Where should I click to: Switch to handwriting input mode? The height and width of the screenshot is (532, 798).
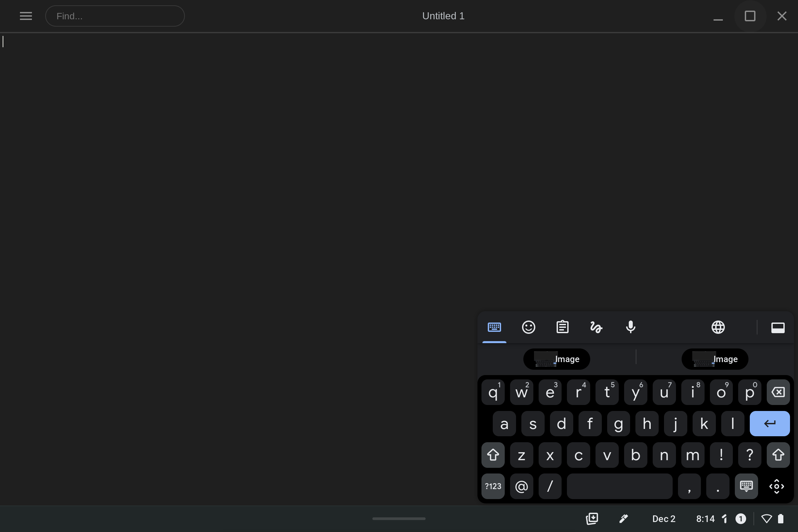click(596, 327)
